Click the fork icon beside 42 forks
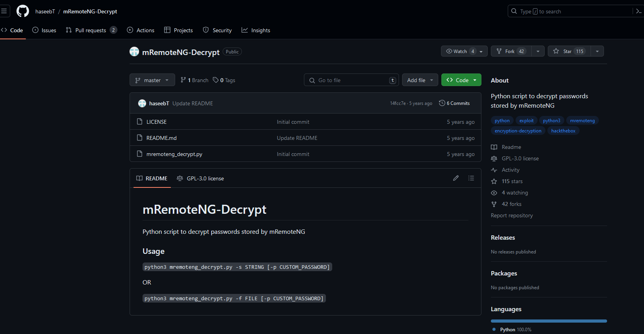 click(x=494, y=204)
